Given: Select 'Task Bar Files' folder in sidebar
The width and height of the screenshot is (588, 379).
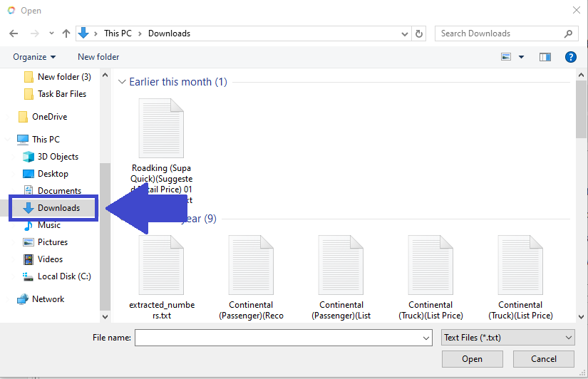Looking at the screenshot, I should coord(55,94).
